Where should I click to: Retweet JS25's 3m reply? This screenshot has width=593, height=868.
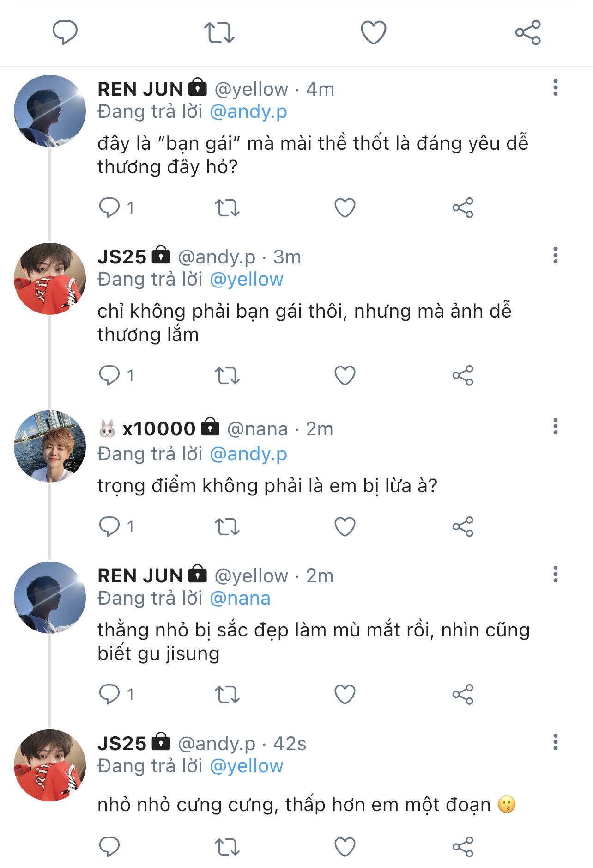pyautogui.click(x=227, y=375)
